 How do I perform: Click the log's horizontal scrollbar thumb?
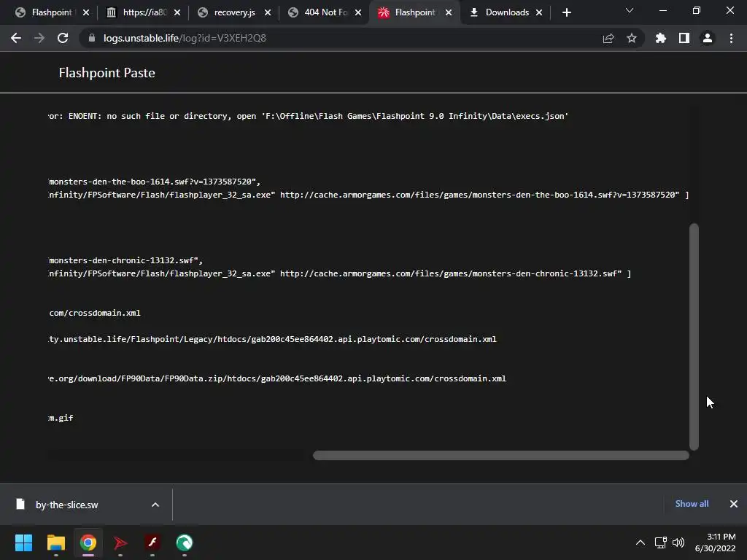(x=500, y=456)
